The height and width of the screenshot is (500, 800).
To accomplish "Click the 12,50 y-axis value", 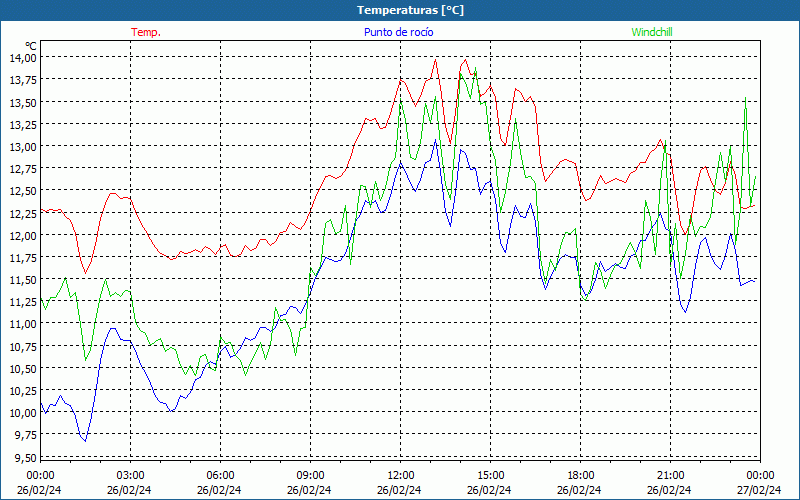I will point(23,191).
